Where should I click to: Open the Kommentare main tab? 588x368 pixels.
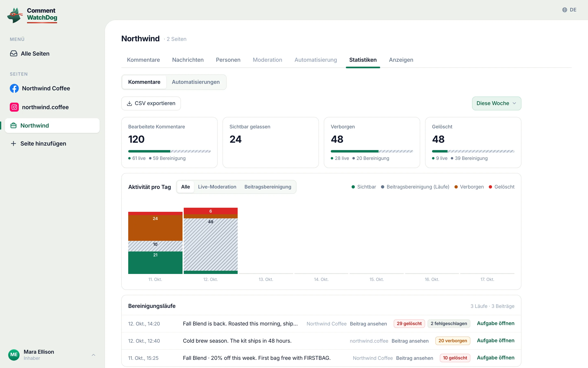tap(143, 60)
